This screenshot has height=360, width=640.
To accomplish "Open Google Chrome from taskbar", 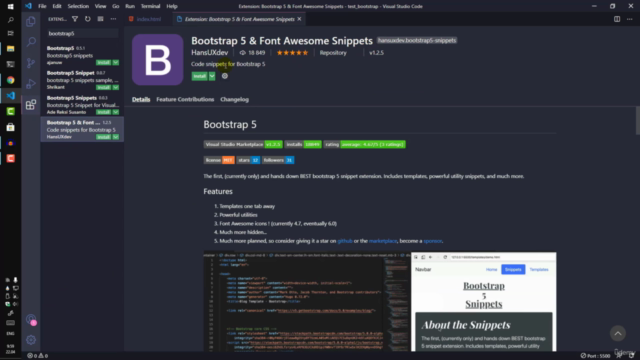I will (11, 80).
